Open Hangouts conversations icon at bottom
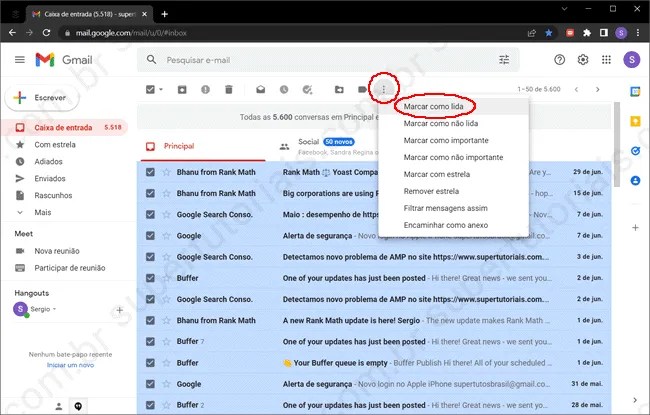This screenshot has width=650, height=415. 78,406
